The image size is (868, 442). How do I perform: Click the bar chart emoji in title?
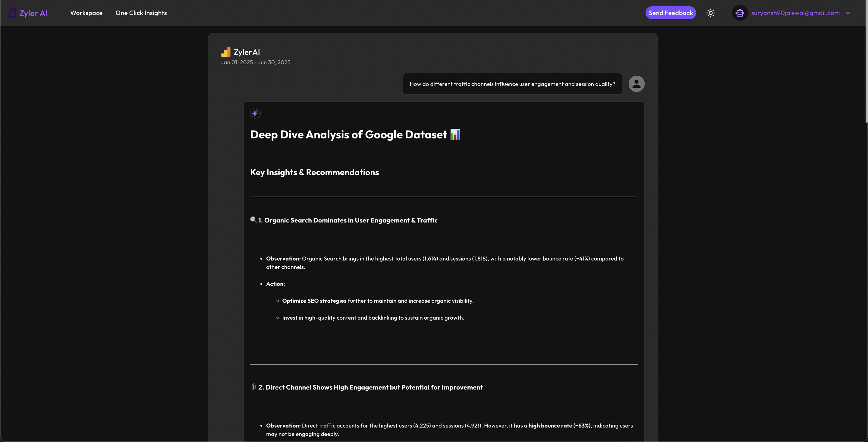coord(455,134)
